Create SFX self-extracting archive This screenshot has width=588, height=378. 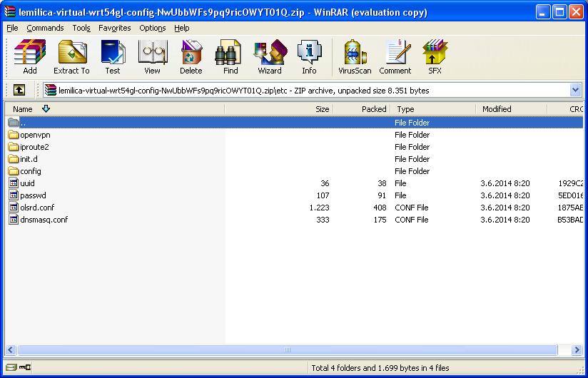(435, 56)
